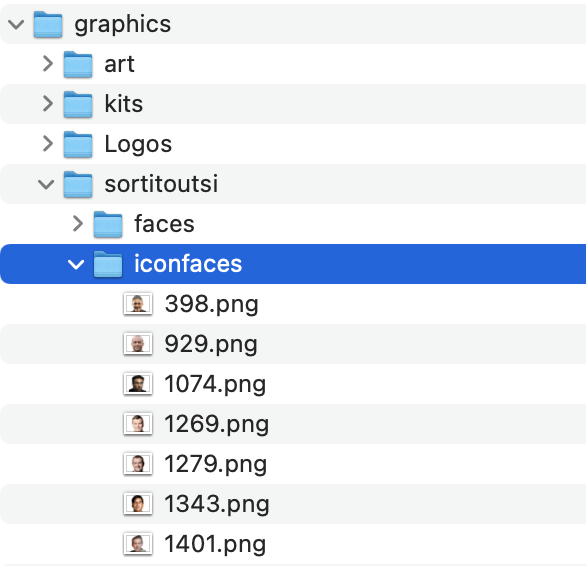Select the 1279.png file name
This screenshot has height=566, width=586.
coord(216,465)
